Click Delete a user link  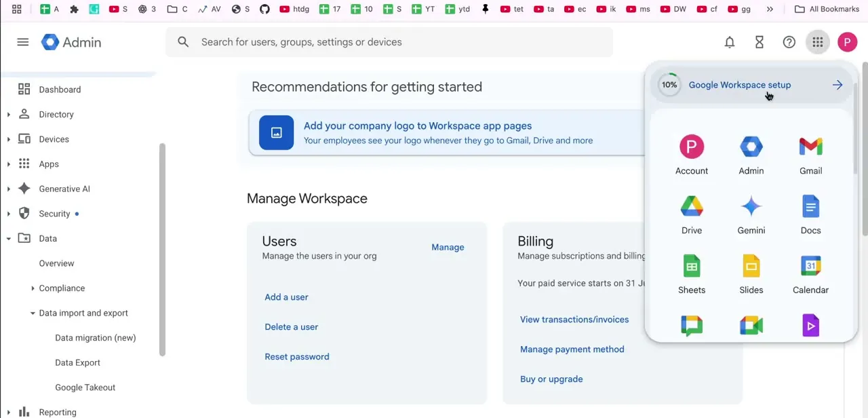pos(291,327)
